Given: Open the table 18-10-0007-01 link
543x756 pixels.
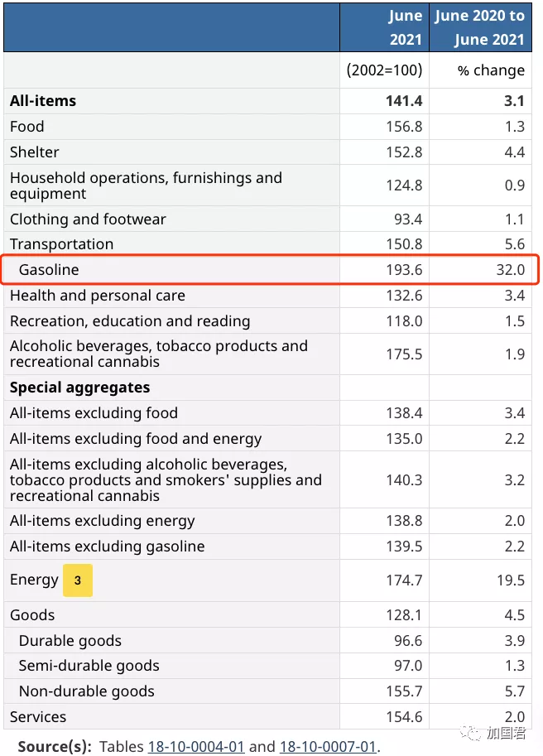Looking at the screenshot, I should click(328, 746).
